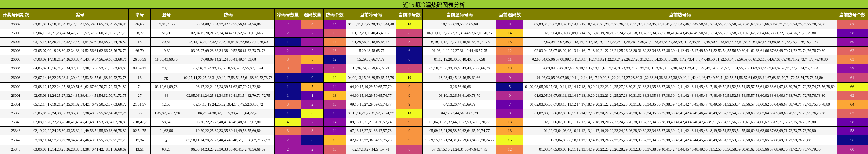The image size is (868, 154).
Task: Click 当前温码数 cell 7 in row 25351
Action: click(510, 104)
